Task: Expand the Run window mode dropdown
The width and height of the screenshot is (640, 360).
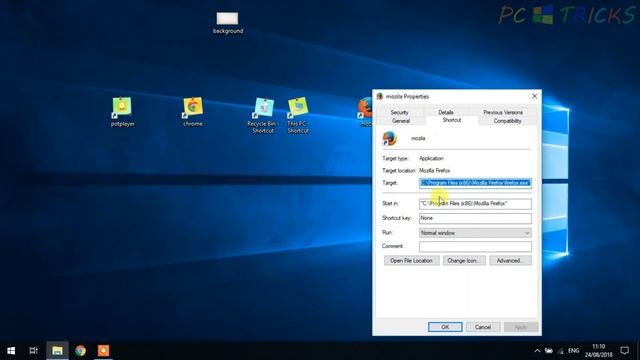Action: tap(475, 233)
